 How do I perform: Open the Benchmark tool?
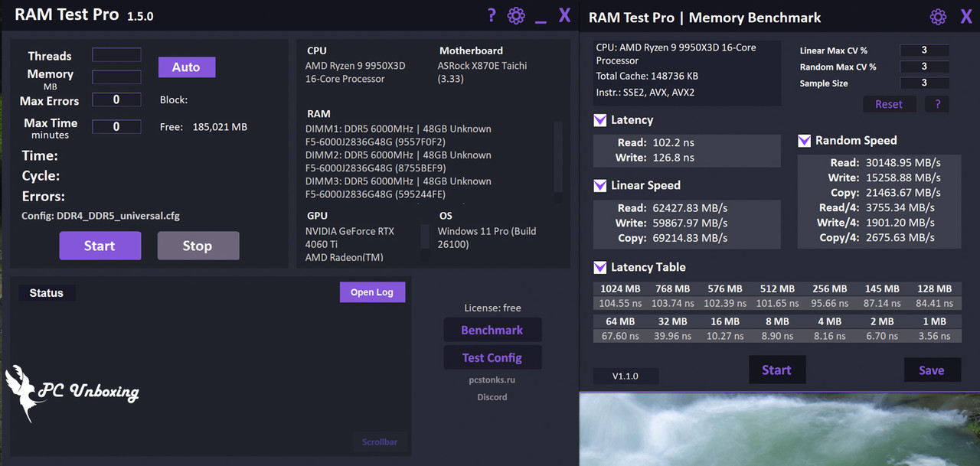click(492, 330)
